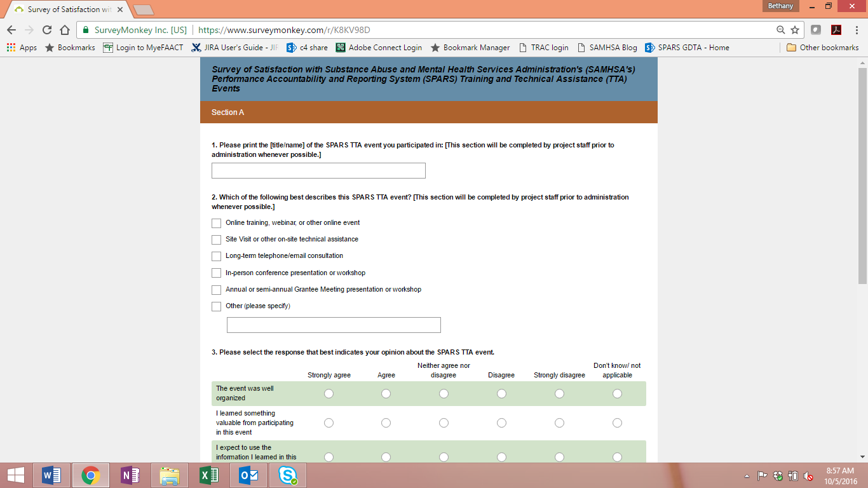This screenshot has width=868, height=488.
Task: Open the Bookmarks star shortcut
Action: pos(70,48)
